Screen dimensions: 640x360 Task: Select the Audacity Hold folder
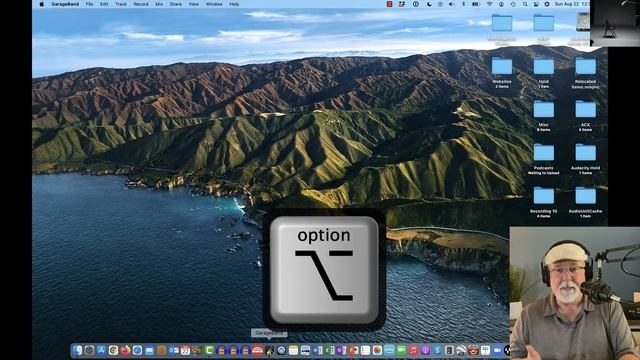[x=585, y=153]
